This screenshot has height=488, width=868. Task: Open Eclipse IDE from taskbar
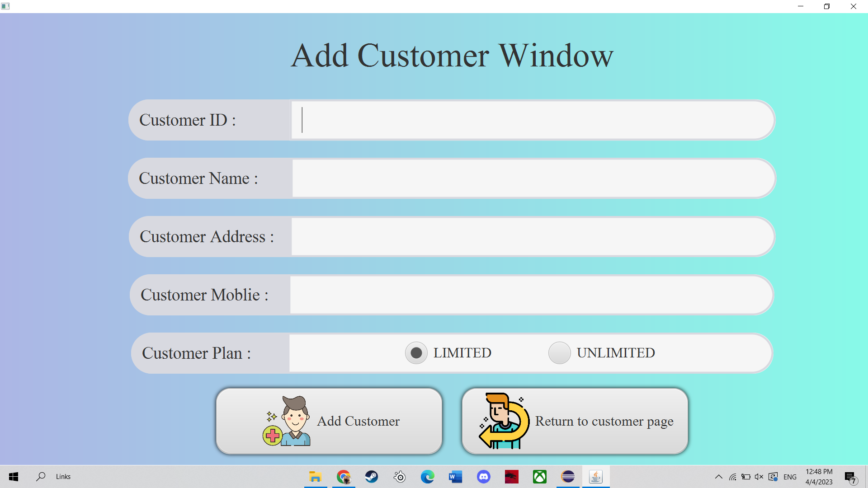(568, 477)
